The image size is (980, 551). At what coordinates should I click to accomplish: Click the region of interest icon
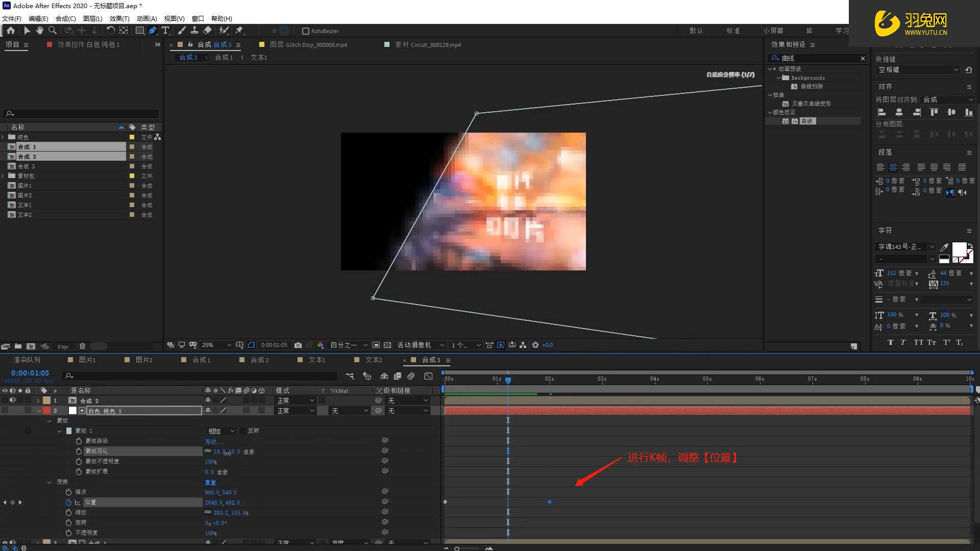click(x=376, y=345)
